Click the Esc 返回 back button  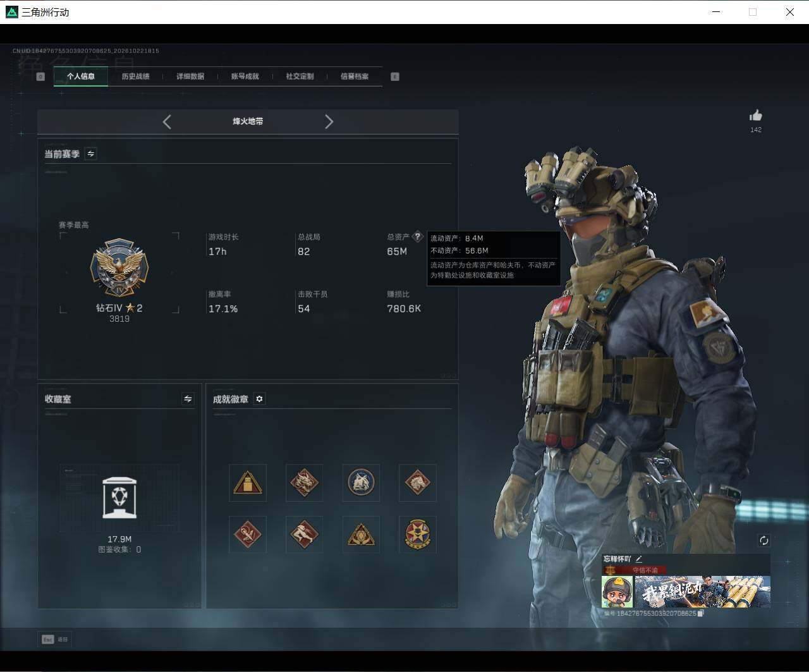point(55,639)
